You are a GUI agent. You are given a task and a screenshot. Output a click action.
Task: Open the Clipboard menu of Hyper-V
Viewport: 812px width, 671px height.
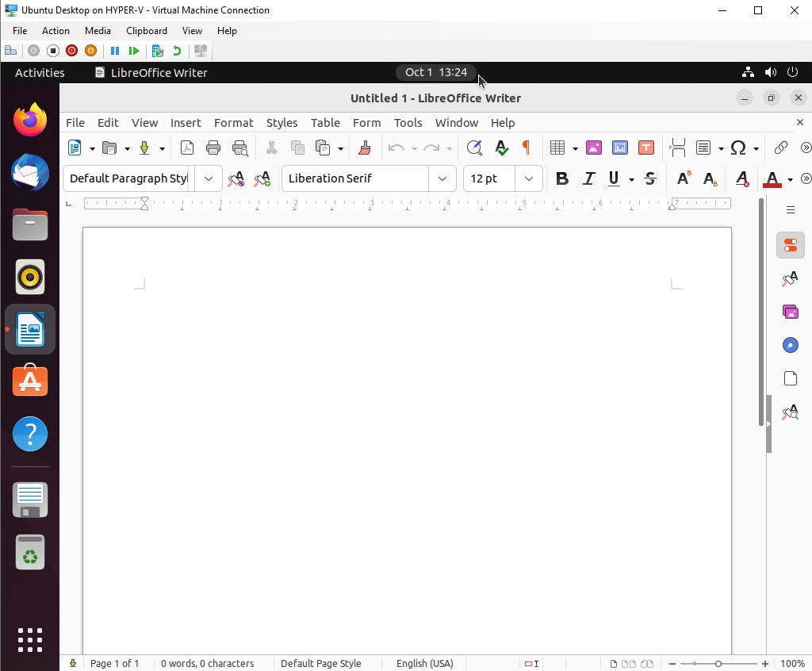tap(146, 31)
